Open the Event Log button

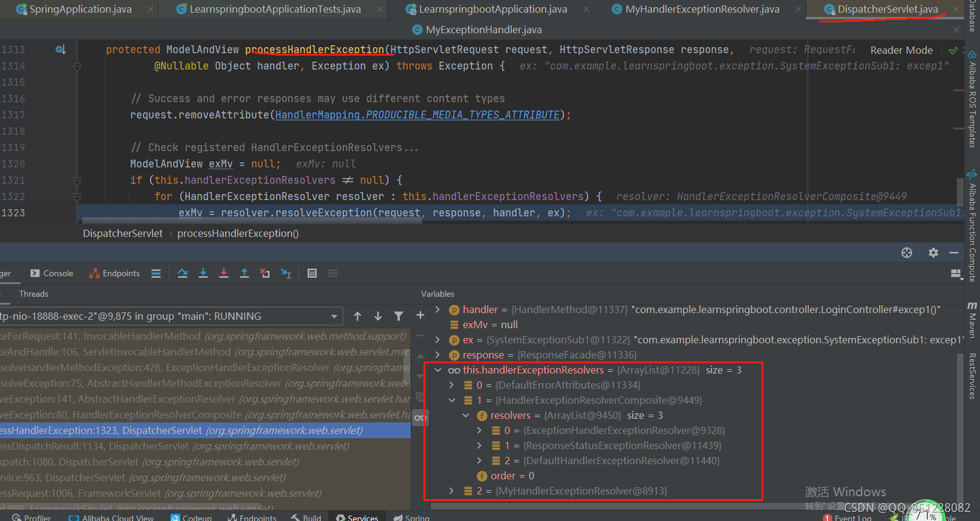847,517
